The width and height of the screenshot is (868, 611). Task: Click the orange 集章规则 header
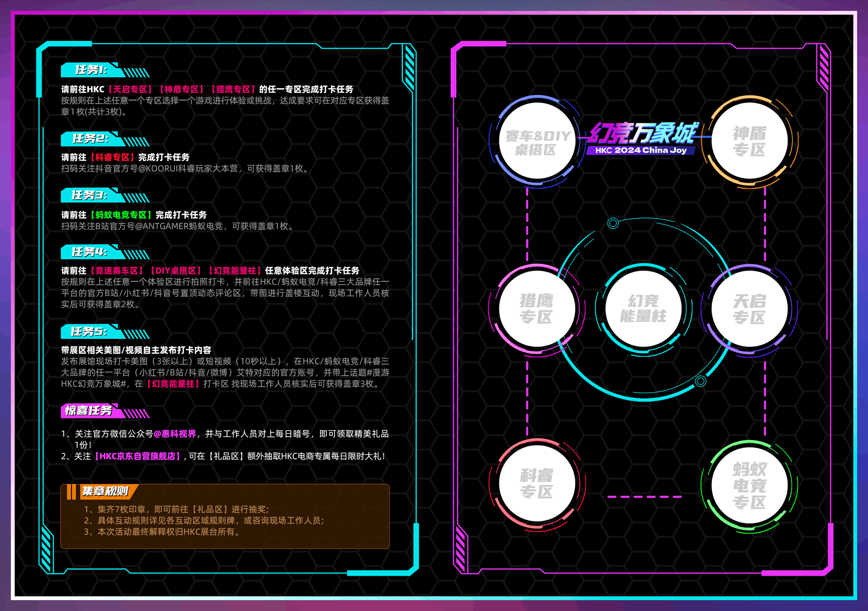click(x=105, y=491)
